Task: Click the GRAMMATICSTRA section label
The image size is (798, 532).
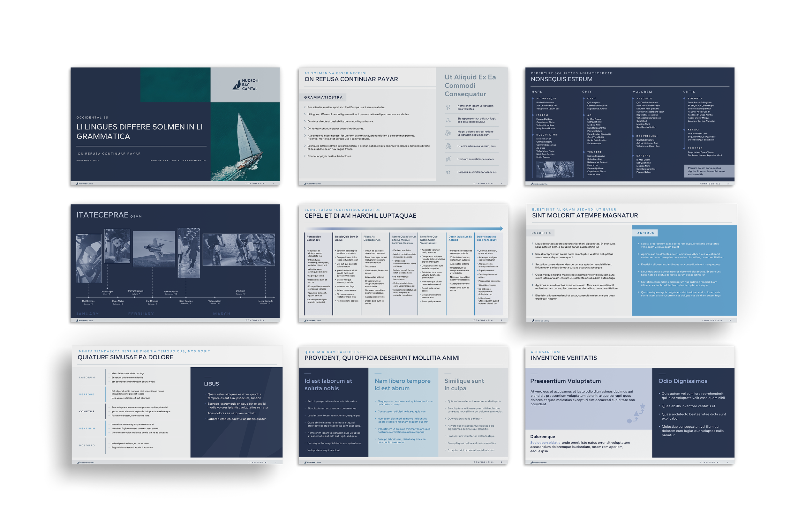Action: coord(323,97)
